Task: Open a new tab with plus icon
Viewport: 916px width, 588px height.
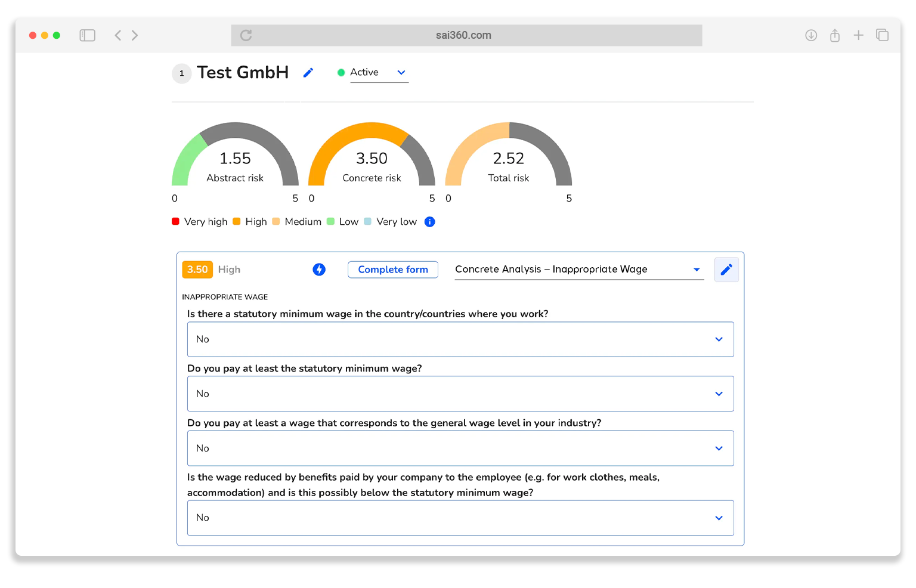Action: point(858,35)
